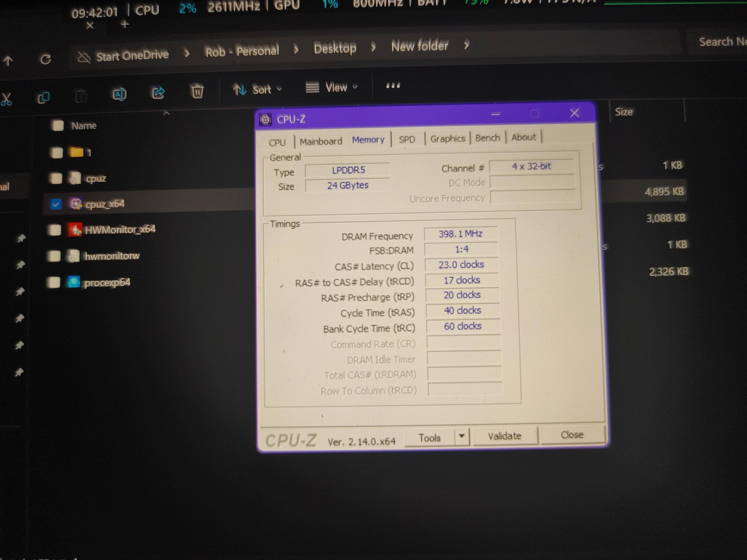Check the HWMonitor_x64 file checkbox
The height and width of the screenshot is (560, 747).
[54, 230]
